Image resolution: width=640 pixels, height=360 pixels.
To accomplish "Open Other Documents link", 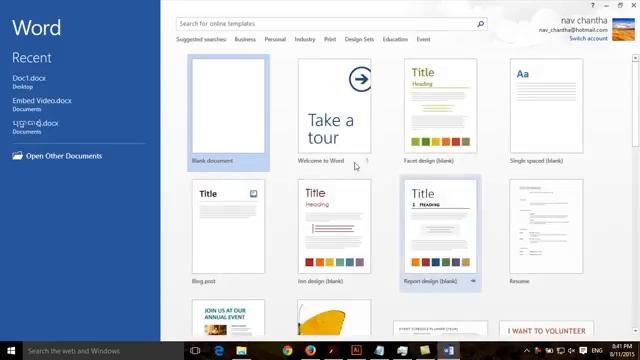I will 64,156.
